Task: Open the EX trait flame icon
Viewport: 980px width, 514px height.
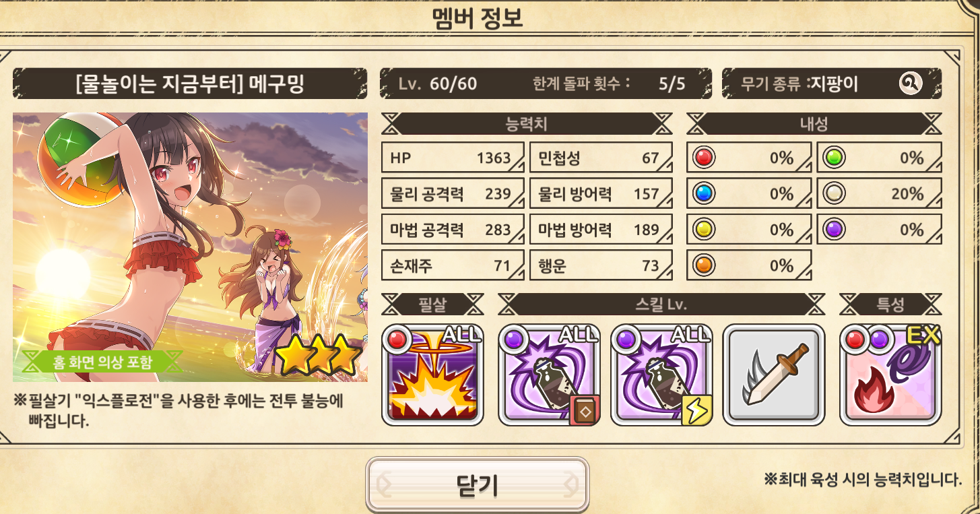Action: [x=890, y=375]
